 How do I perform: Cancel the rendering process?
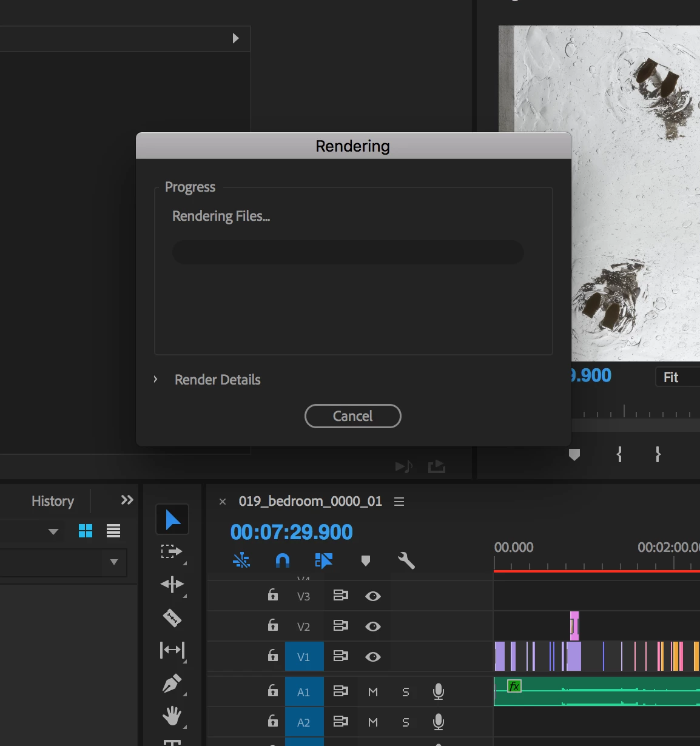(352, 416)
